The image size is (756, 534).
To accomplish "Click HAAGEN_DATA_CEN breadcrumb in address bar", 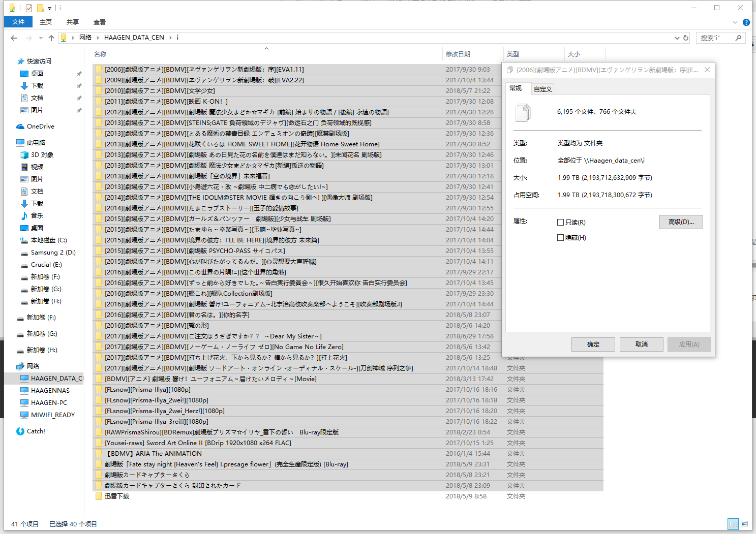I will (134, 38).
